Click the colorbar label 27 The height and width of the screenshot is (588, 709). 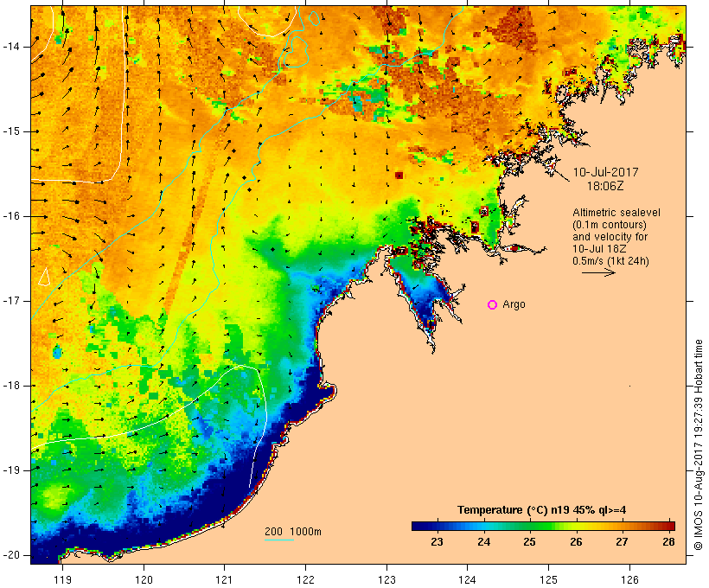coord(623,542)
